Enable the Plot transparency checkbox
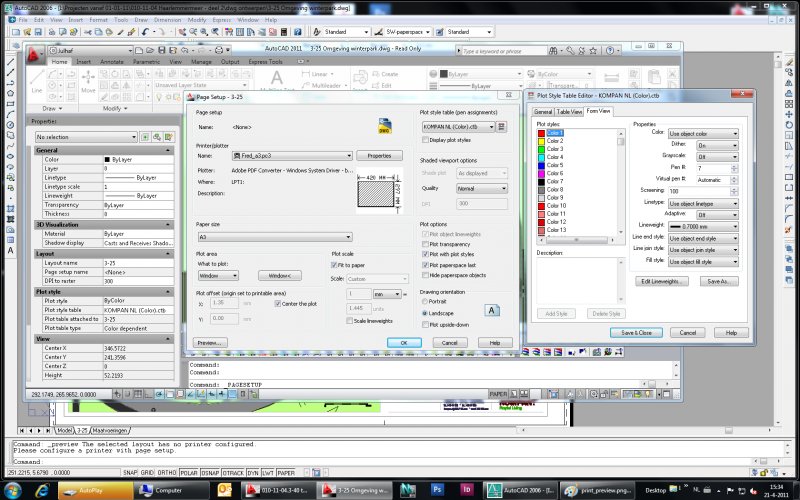This screenshot has height=500, width=800. [x=425, y=244]
